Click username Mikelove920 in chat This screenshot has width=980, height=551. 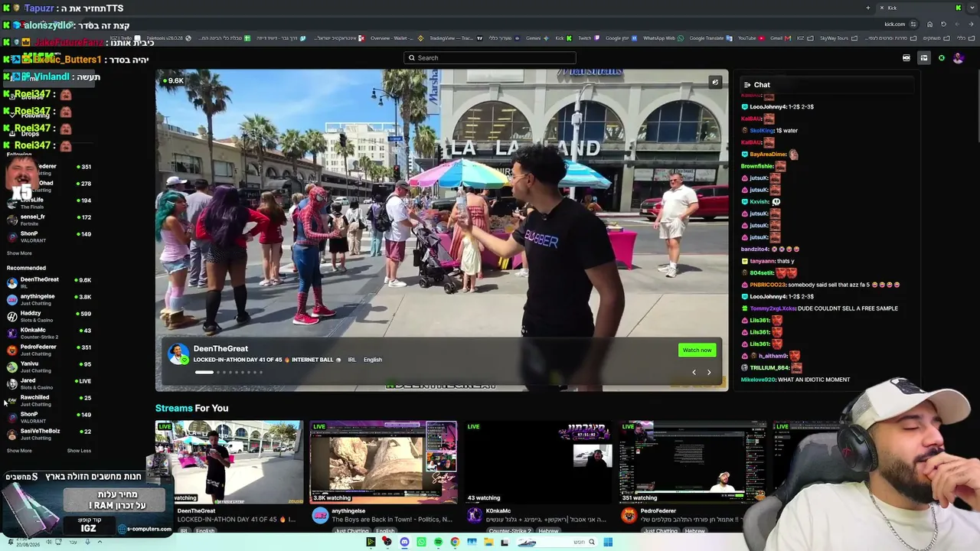[758, 380]
